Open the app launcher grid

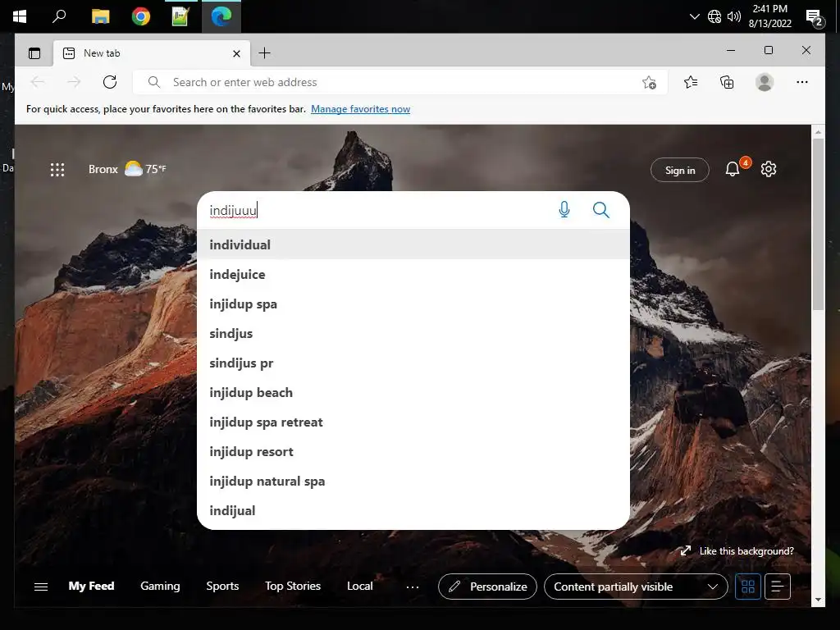57,170
